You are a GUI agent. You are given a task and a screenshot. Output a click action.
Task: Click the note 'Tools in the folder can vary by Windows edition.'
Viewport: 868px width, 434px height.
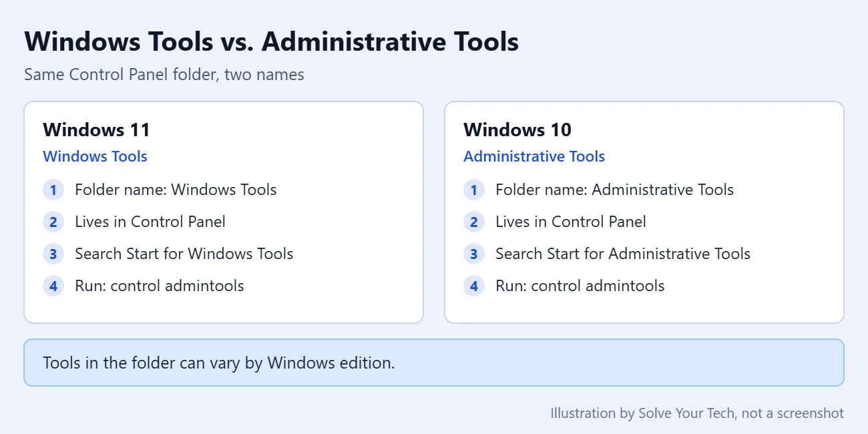[x=434, y=363]
